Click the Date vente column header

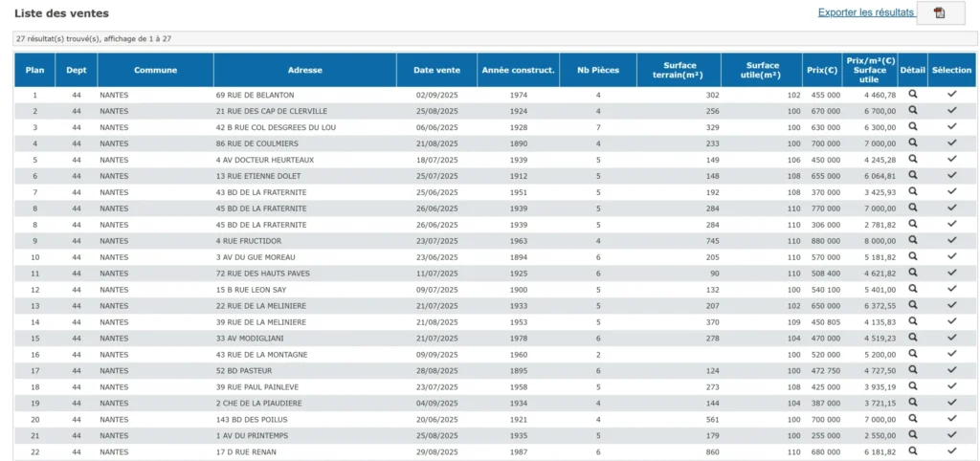tap(436, 70)
